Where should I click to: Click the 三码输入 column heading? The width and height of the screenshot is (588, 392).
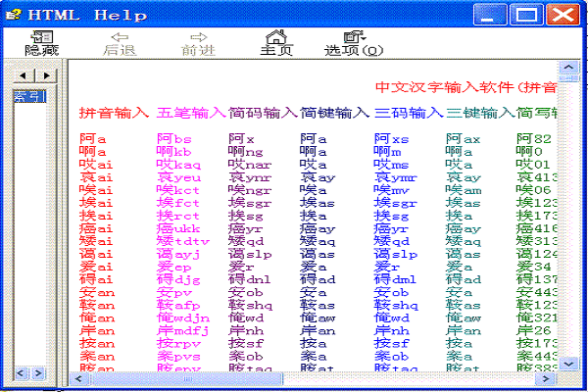(409, 113)
